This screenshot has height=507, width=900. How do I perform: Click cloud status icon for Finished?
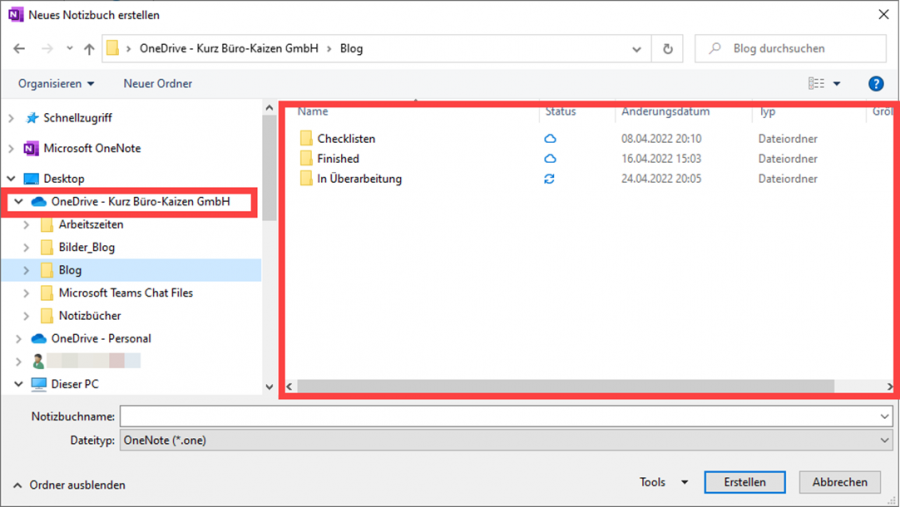(x=550, y=159)
